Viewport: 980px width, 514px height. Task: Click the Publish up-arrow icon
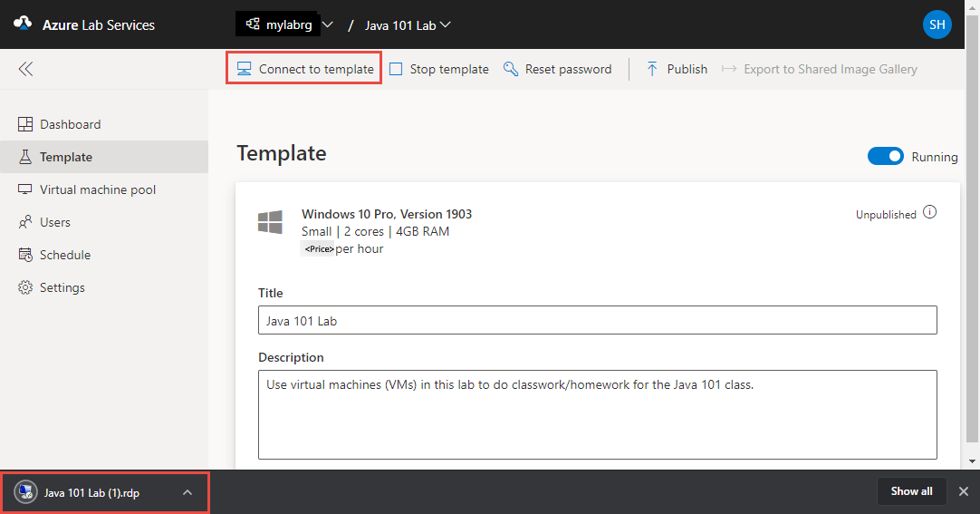[652, 69]
